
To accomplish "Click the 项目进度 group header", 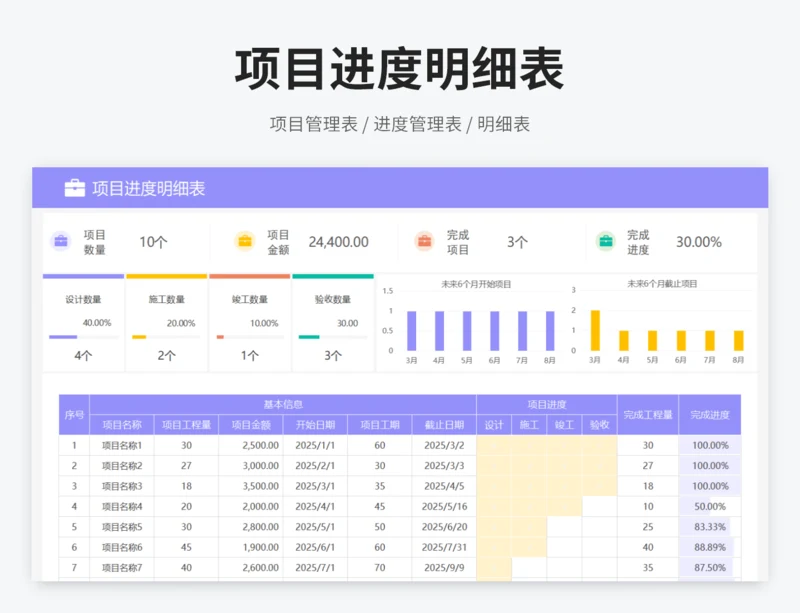I will pyautogui.click(x=546, y=404).
